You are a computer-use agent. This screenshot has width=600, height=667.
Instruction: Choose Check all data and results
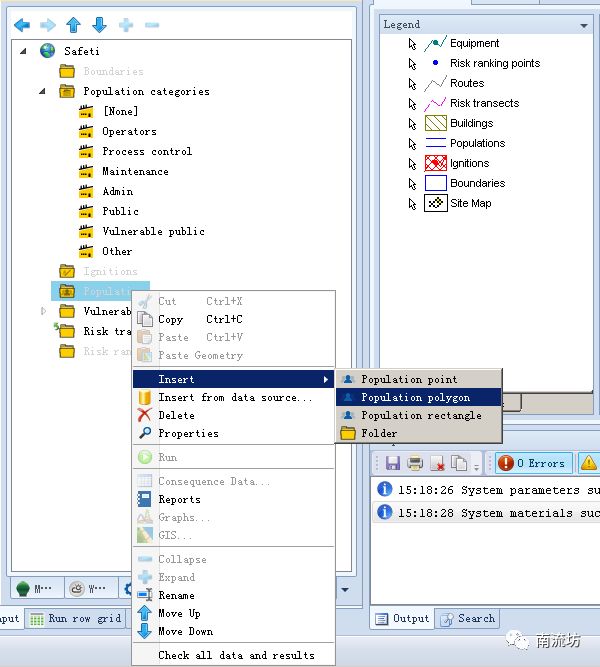point(234,655)
